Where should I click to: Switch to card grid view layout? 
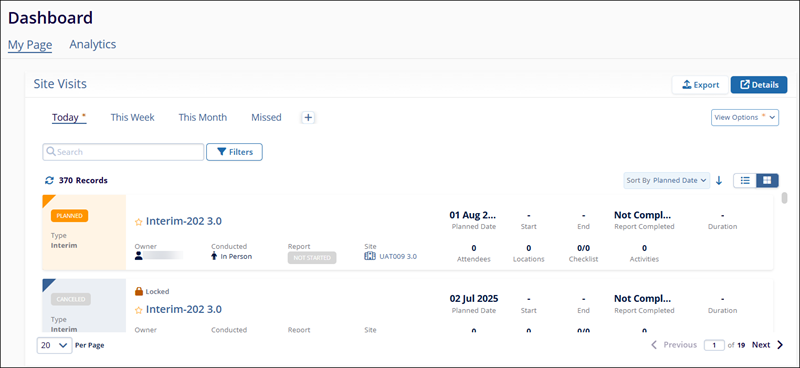pyautogui.click(x=767, y=180)
